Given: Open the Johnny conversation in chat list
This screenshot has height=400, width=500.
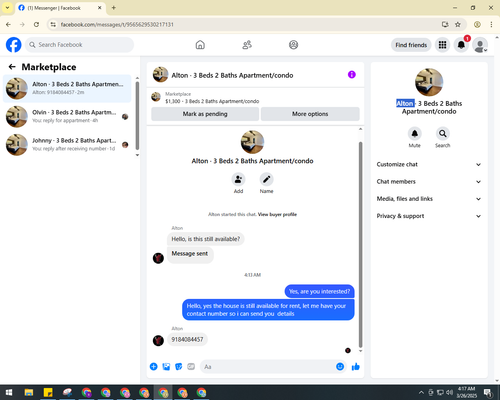Looking at the screenshot, I should [67, 144].
